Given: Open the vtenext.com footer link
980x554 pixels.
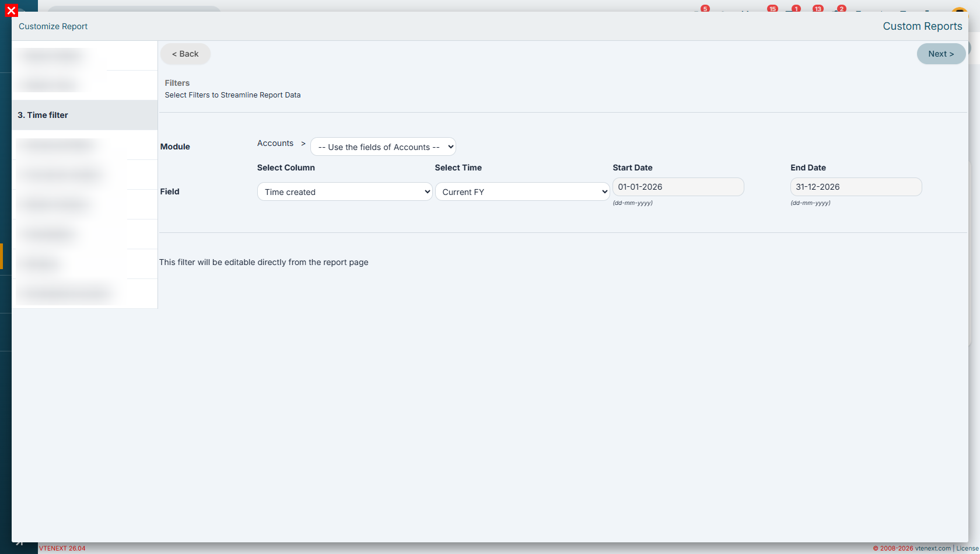Looking at the screenshot, I should coord(933,548).
